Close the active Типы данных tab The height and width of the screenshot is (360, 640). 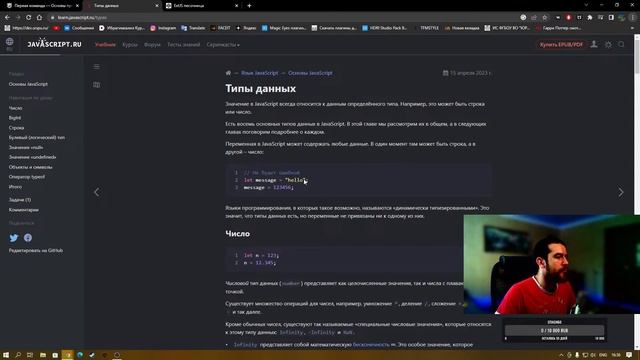157,6
